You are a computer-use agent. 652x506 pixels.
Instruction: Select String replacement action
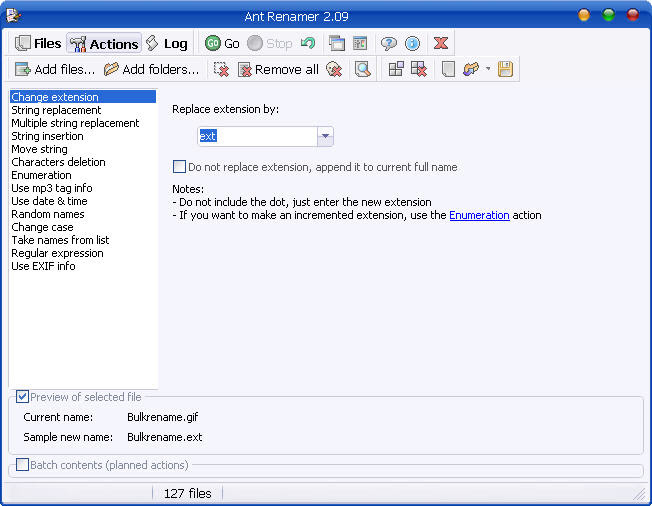83,110
